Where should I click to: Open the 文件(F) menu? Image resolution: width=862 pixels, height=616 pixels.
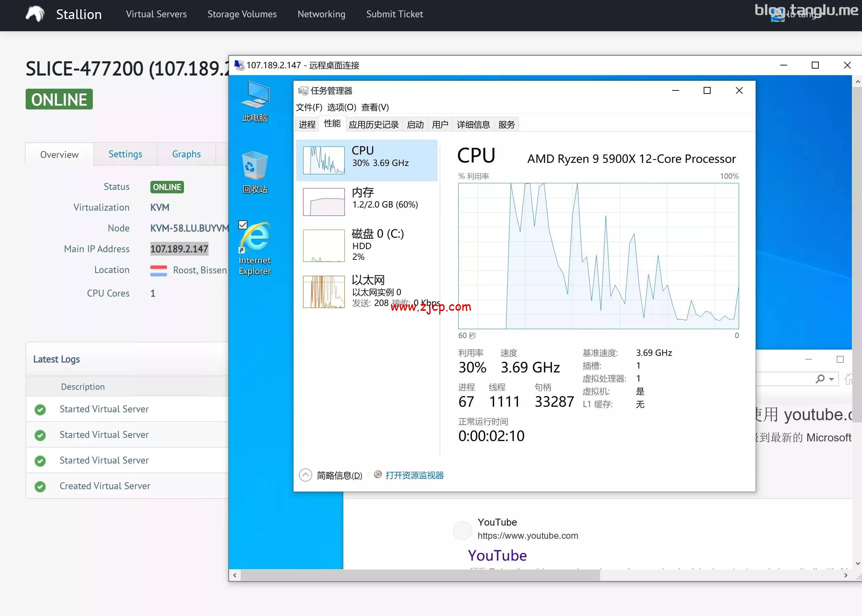[309, 107]
